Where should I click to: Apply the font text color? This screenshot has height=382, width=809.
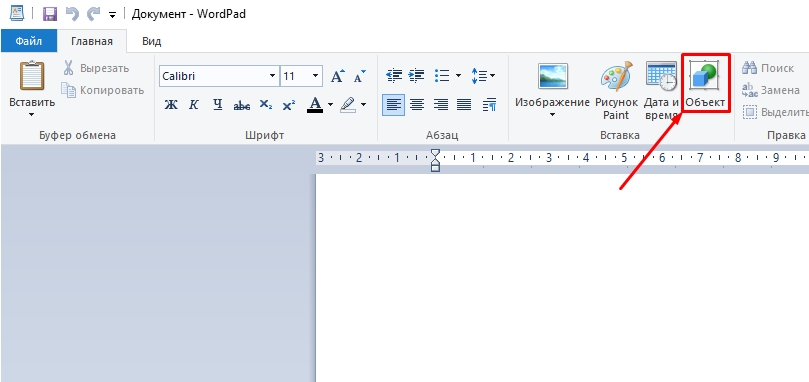pyautogui.click(x=315, y=105)
